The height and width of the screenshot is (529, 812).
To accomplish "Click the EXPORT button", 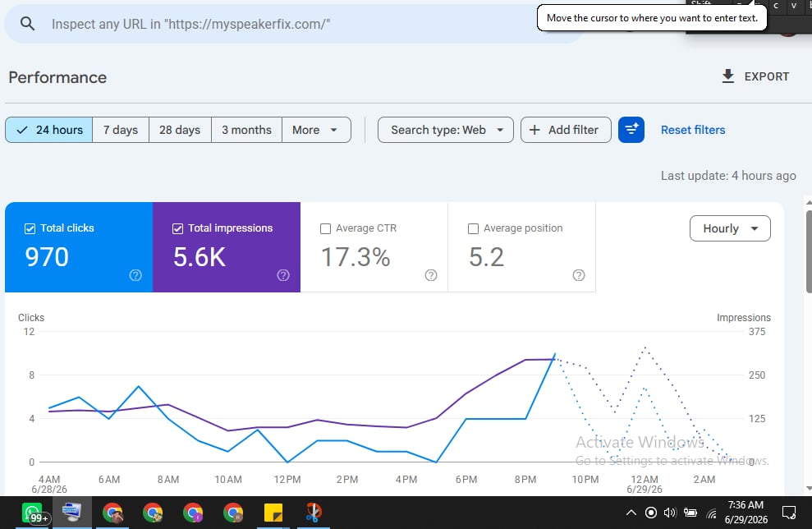I will 755,76.
